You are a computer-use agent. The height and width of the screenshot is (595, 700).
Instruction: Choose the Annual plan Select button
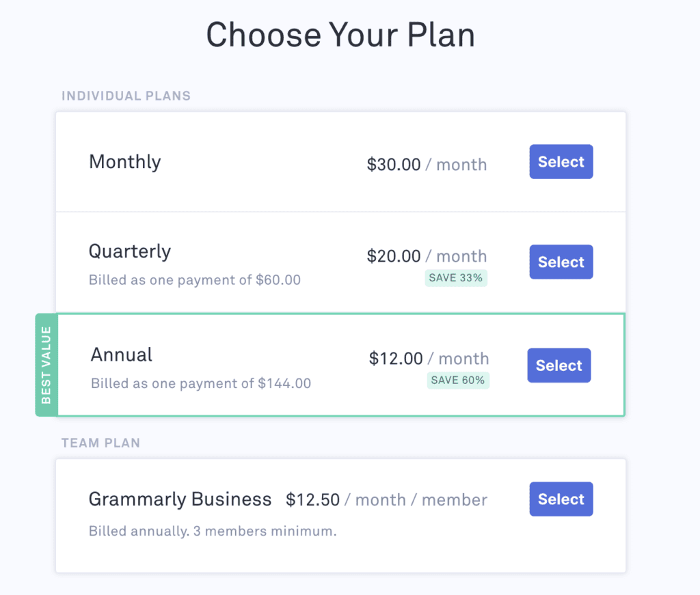tap(559, 365)
